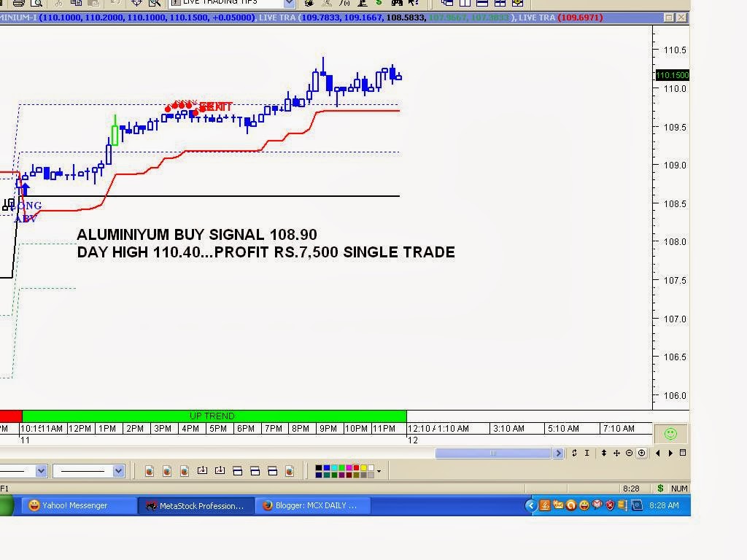
Task: Copy the chart selection
Action: tap(76, 4)
